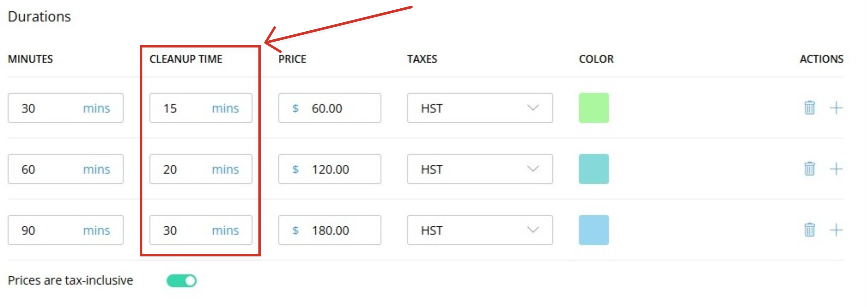This screenshot has height=307, width=868.
Task: Add a duration after the 30 mins row
Action: click(836, 108)
